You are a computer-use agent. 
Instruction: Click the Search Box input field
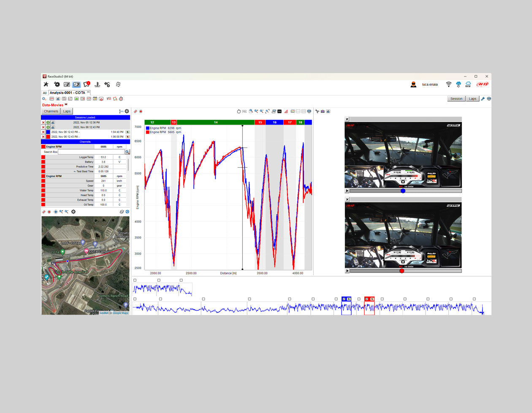click(91, 152)
